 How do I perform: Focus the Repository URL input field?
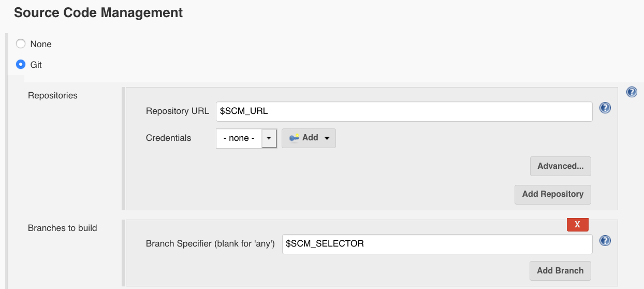[x=404, y=111]
